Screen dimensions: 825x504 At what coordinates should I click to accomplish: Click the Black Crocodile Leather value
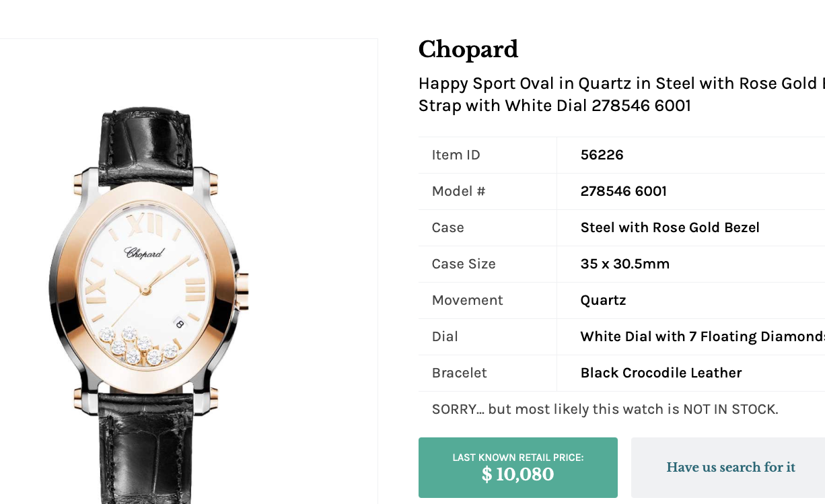coord(661,373)
